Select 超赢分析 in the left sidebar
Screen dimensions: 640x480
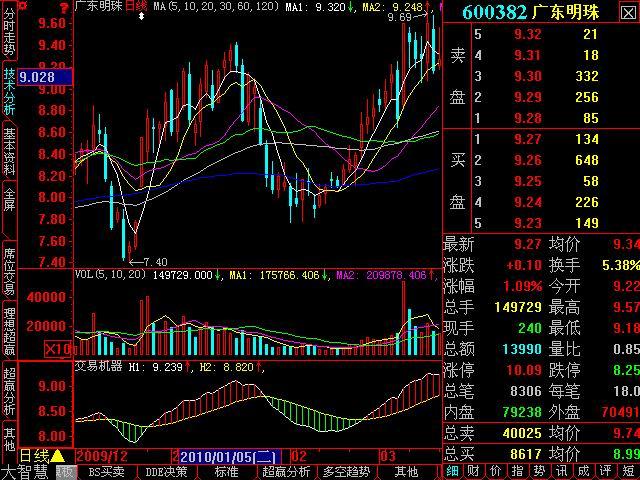(9, 391)
